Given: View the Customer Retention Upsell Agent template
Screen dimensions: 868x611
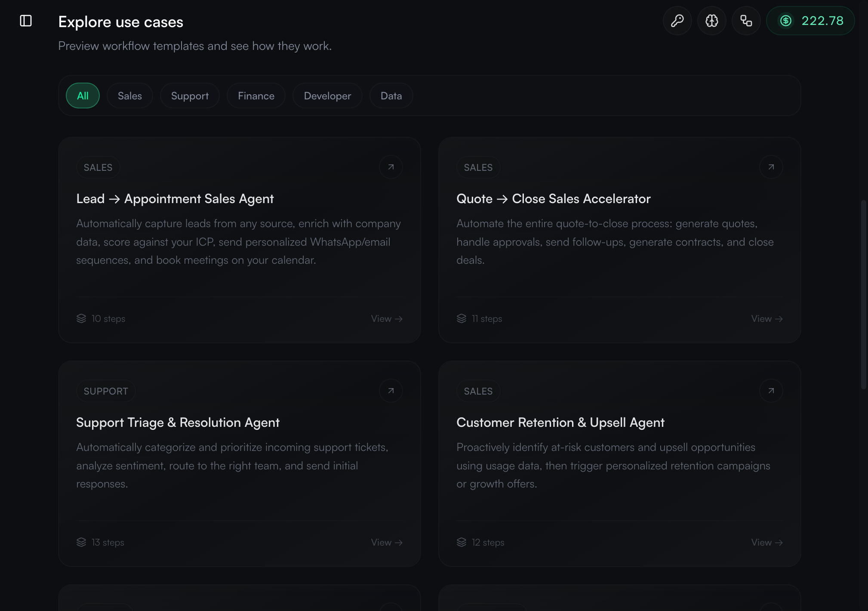Looking at the screenshot, I should 766,543.
